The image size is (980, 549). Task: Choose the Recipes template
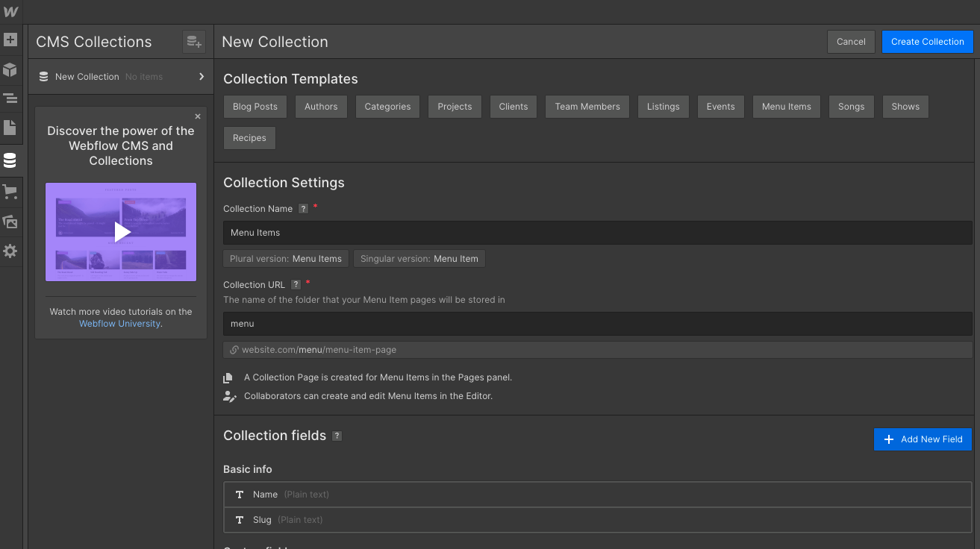(249, 138)
